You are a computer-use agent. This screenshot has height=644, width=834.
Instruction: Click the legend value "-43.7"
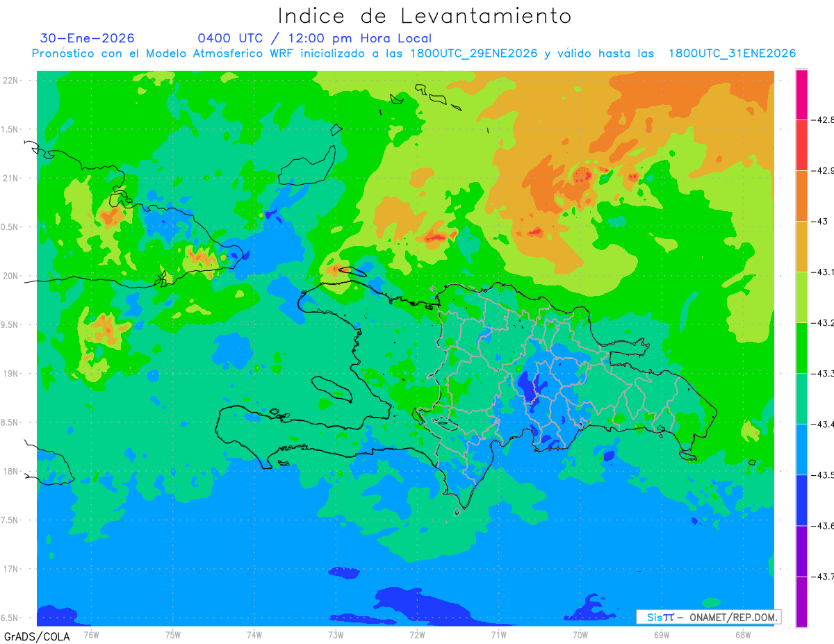pos(824,577)
